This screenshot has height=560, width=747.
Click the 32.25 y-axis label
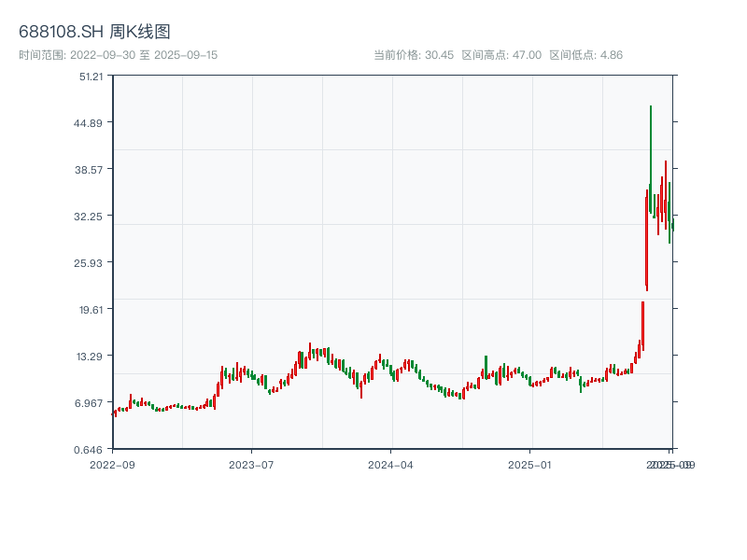pos(88,217)
